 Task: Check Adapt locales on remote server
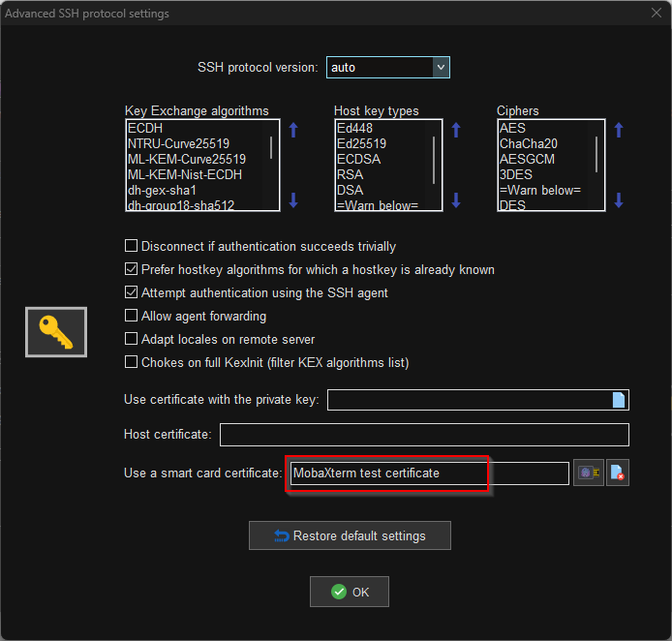click(x=131, y=339)
